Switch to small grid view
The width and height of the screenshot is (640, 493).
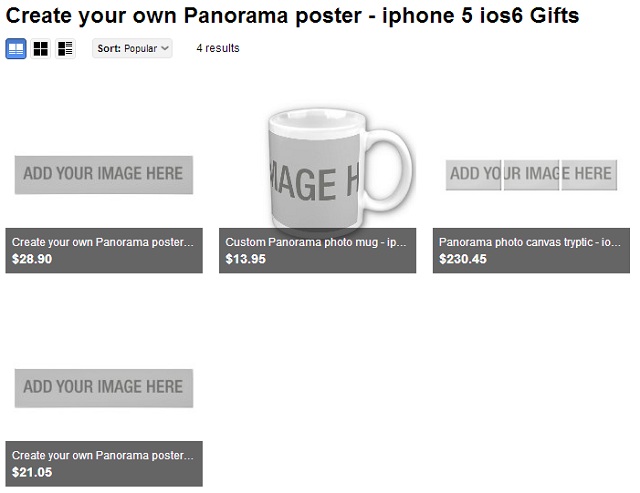coord(41,49)
